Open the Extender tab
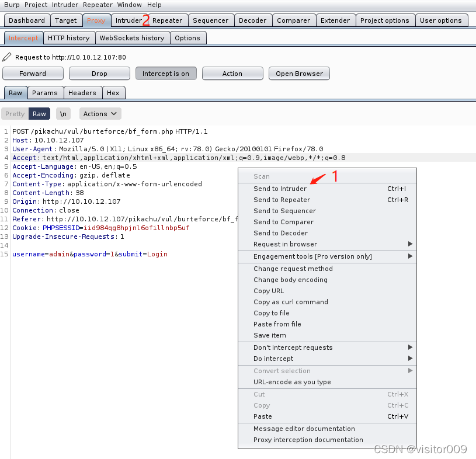The image size is (476, 459). 335,20
